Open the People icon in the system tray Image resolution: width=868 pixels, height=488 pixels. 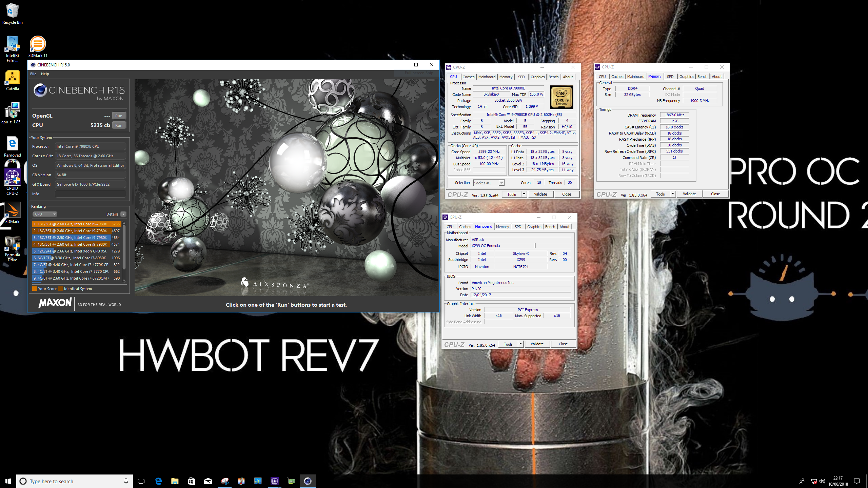[x=802, y=481]
